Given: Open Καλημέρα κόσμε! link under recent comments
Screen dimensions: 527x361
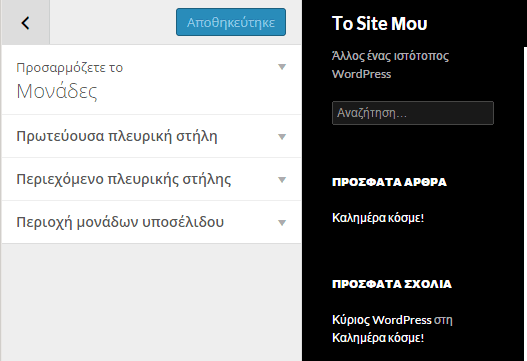Looking at the screenshot, I should click(x=378, y=337).
